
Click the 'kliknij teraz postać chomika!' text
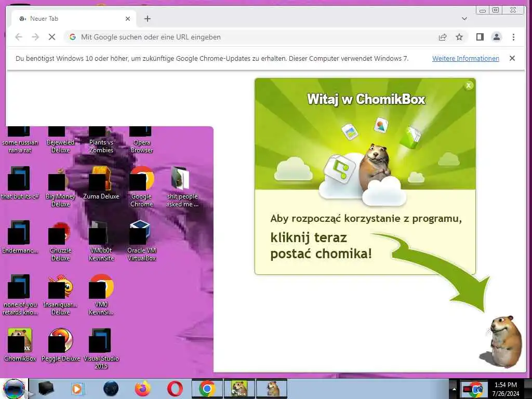[321, 245]
